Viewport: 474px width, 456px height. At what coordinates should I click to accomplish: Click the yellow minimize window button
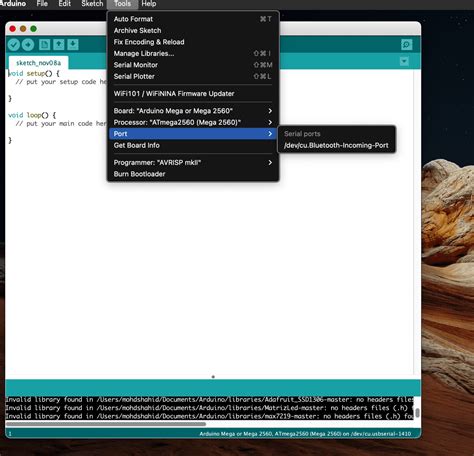pyautogui.click(x=23, y=29)
